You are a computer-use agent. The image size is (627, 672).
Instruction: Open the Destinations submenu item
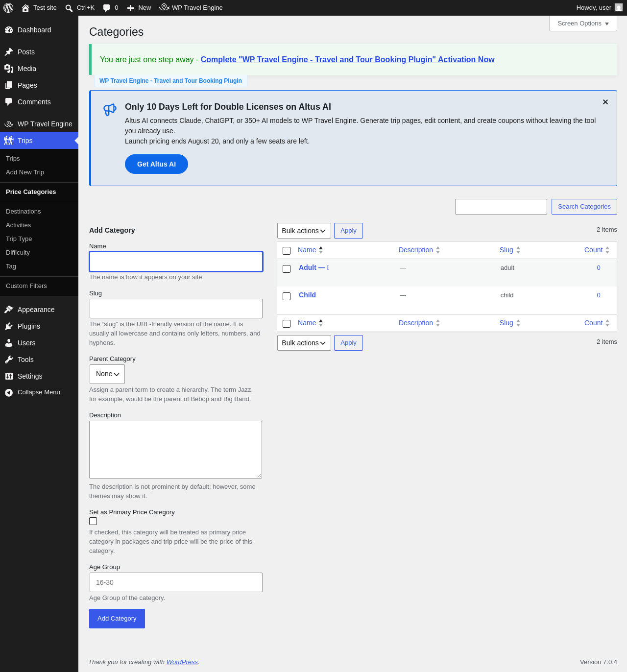(x=24, y=212)
